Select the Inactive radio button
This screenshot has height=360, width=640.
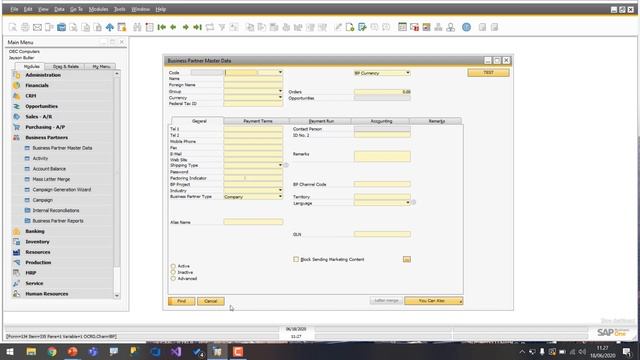point(173,272)
